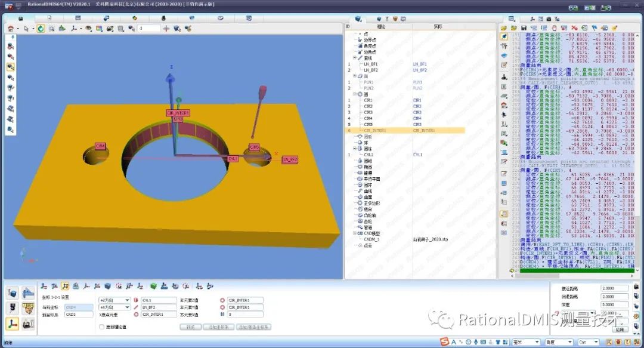Collapse the cylinder (圆柱) tree node

[x=355, y=149]
